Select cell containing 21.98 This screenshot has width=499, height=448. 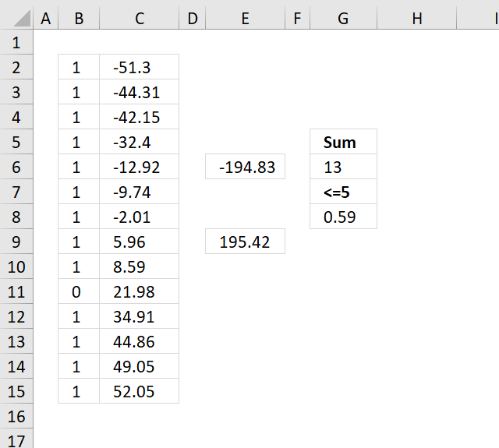point(140,291)
